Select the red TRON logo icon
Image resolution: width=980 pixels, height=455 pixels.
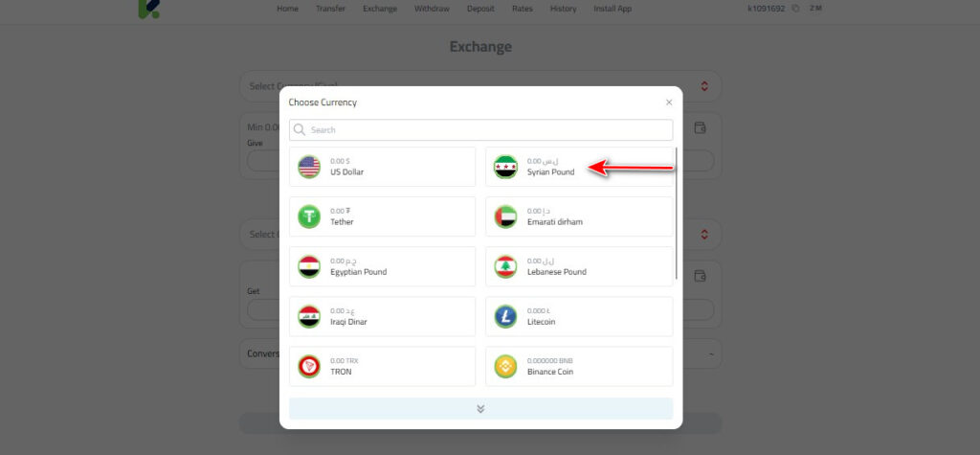pyautogui.click(x=309, y=366)
